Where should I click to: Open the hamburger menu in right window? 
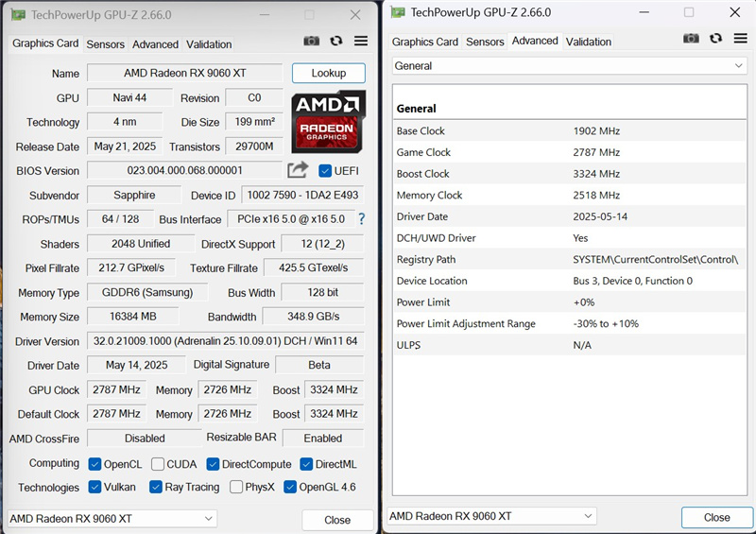[740, 39]
